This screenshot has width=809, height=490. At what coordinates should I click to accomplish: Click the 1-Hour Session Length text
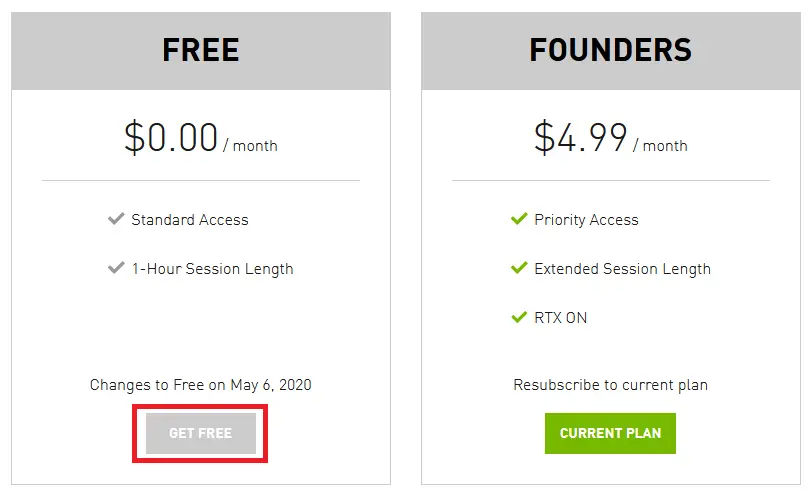213,269
